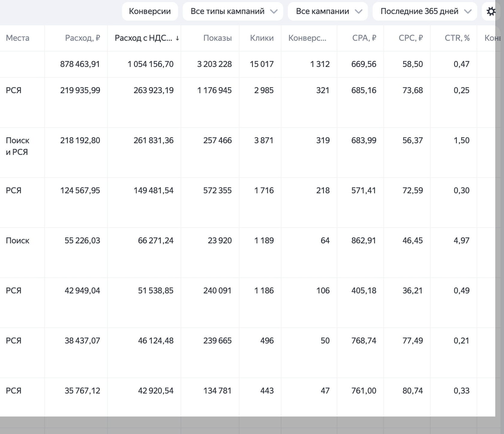504x434 pixels.
Task: Click the 263 923,19 spend with VAT cell
Action: coord(154,90)
